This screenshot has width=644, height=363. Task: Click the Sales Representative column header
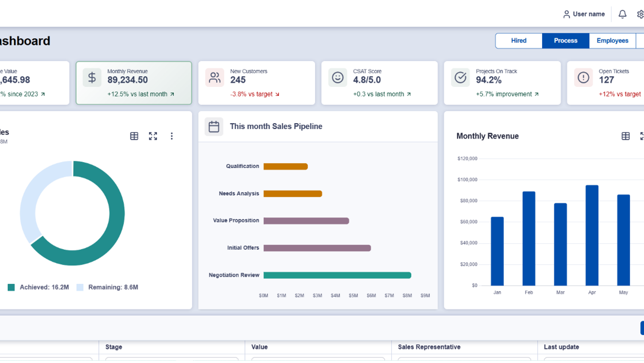coord(429,347)
